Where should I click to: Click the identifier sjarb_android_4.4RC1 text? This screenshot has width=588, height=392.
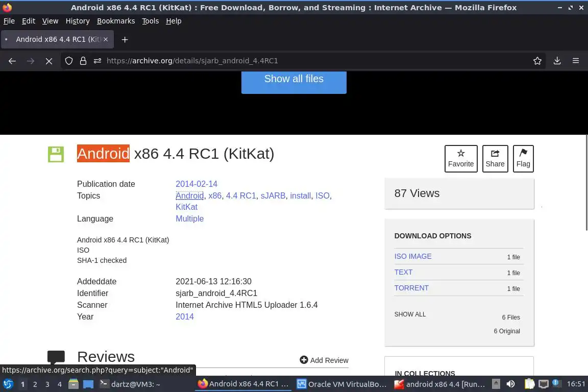pyautogui.click(x=216, y=293)
